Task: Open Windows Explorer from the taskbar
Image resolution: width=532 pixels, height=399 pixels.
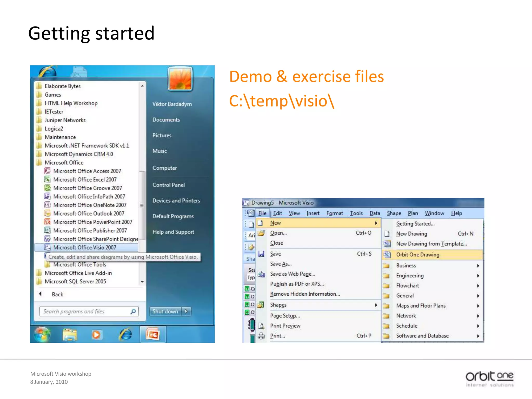Action: coord(70,335)
